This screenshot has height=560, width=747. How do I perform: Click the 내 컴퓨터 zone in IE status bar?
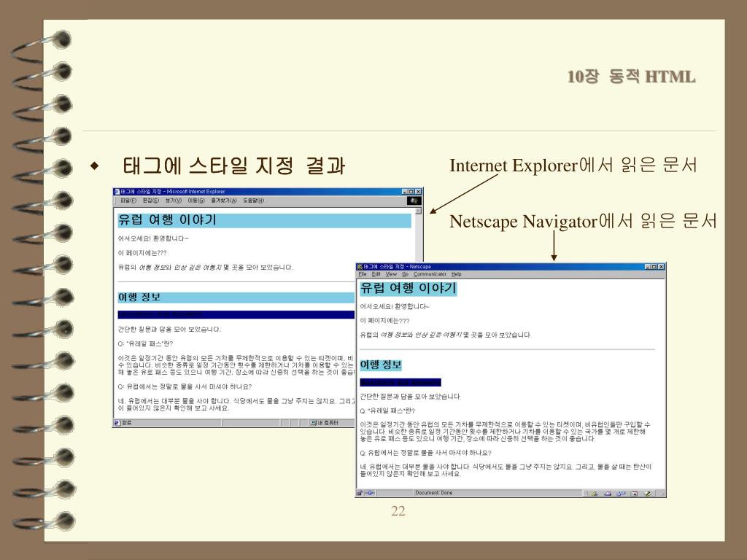pyautogui.click(x=325, y=422)
